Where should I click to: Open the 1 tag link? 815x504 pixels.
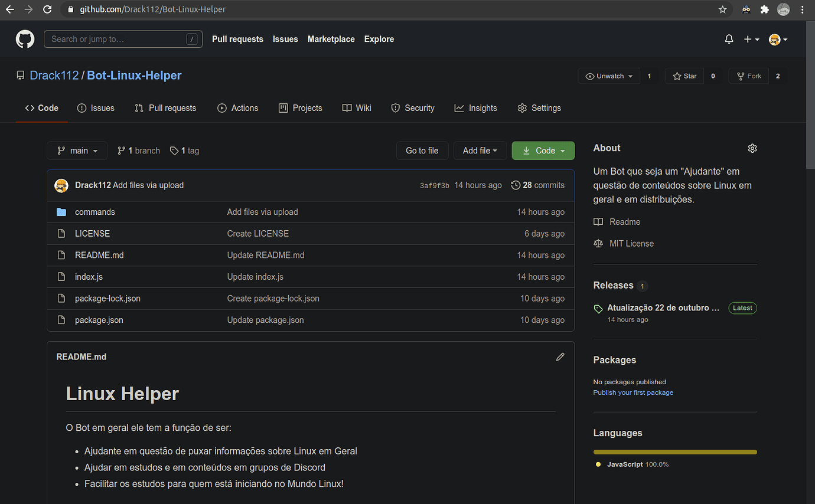pyautogui.click(x=184, y=150)
